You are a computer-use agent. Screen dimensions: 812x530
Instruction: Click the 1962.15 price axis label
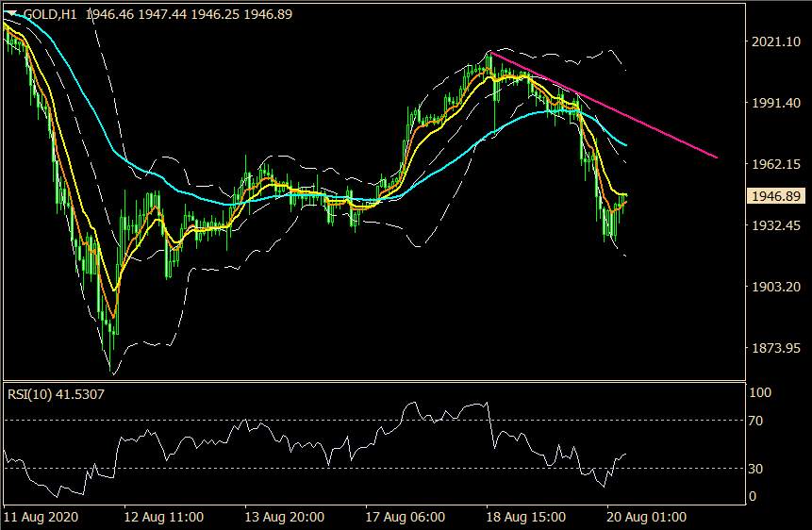pyautogui.click(x=776, y=164)
